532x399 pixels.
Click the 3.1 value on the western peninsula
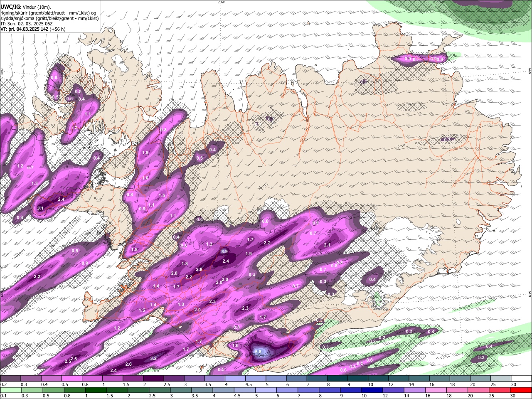coord(40,208)
